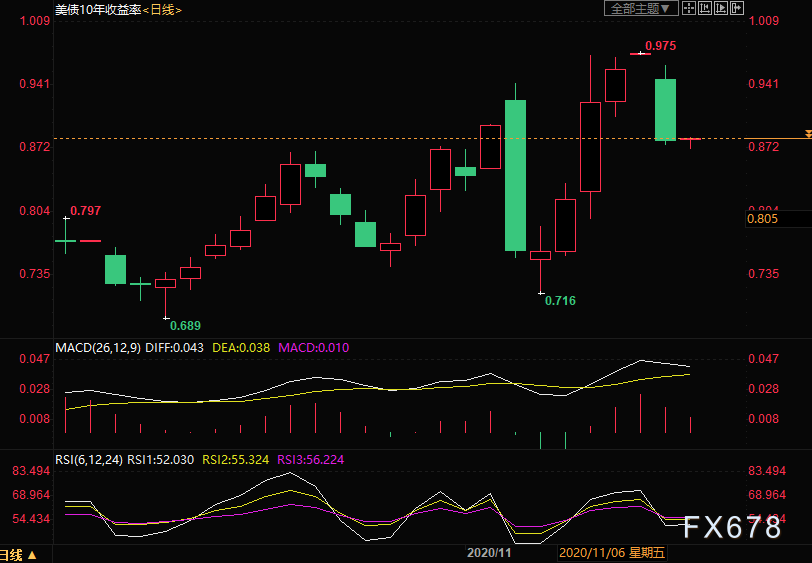The image size is (812, 563).
Task: Click the 0.716 low price label
Action: [x=560, y=301]
